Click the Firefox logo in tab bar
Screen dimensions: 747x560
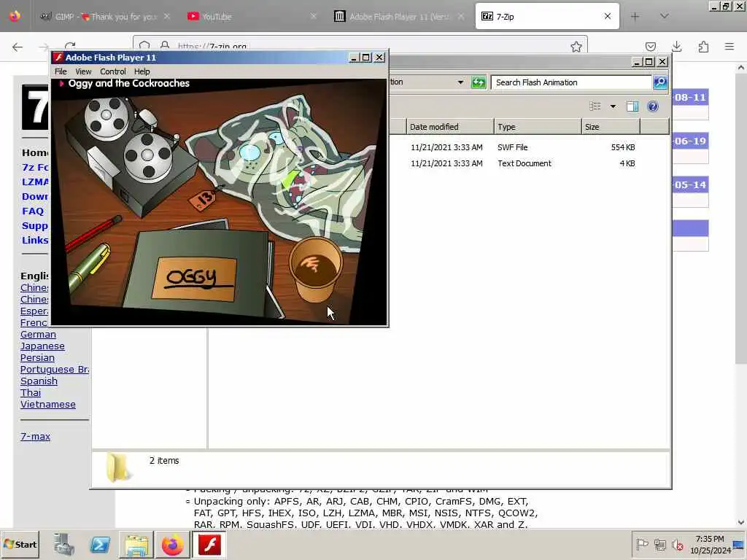[15, 16]
